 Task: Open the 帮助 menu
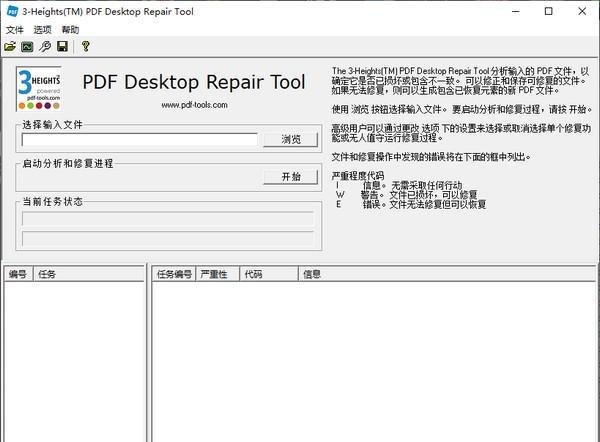(x=70, y=29)
